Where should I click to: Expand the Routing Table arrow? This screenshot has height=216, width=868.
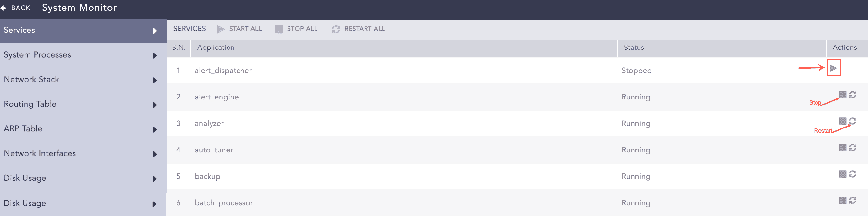pos(155,105)
